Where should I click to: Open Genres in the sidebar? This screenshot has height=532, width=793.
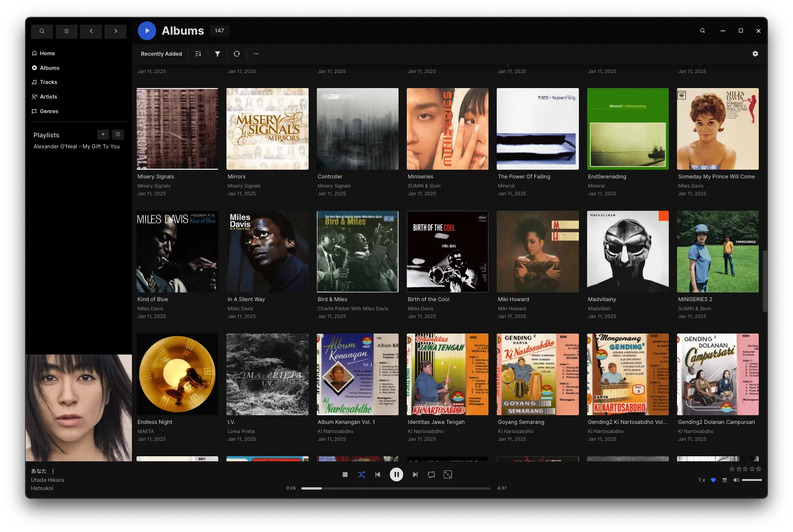click(45, 111)
